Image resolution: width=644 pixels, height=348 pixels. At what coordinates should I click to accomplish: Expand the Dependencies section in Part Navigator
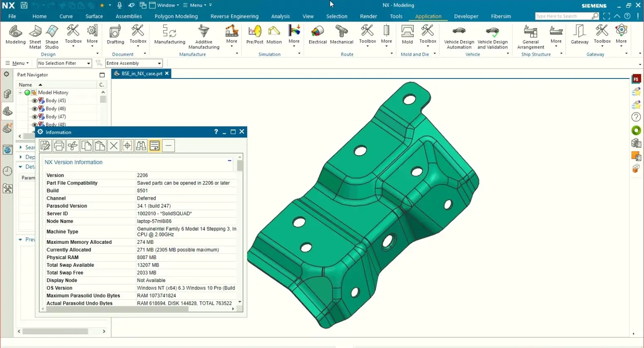point(20,157)
